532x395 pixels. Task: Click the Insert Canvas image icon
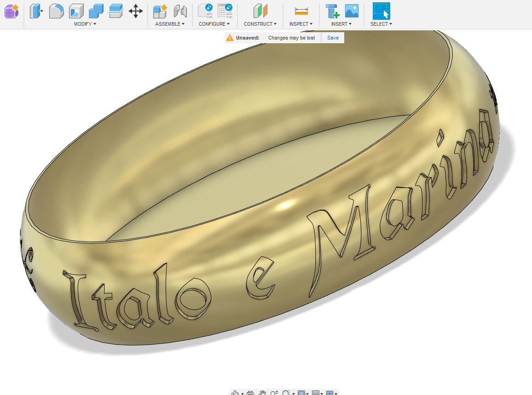tap(352, 11)
